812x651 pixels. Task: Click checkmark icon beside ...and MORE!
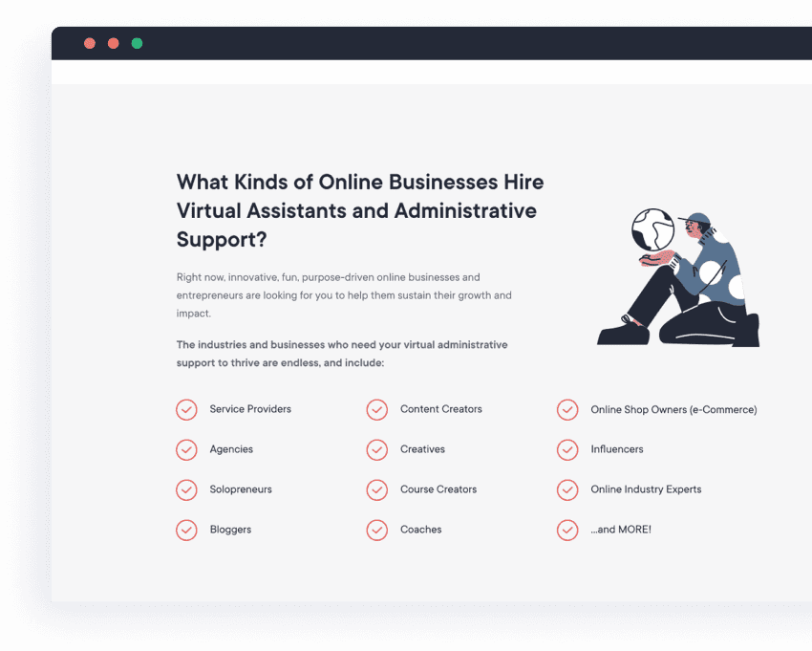(567, 531)
